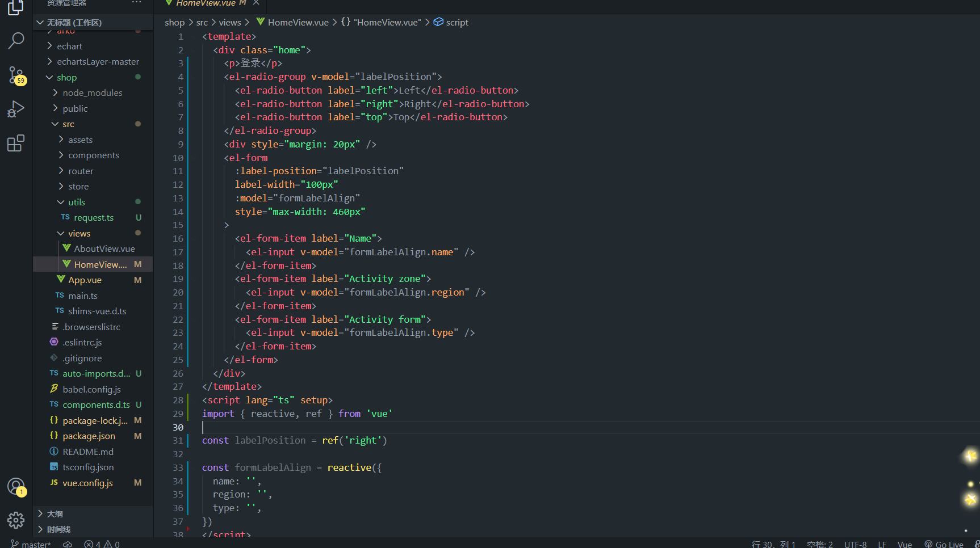Open the Manage gear icon
The height and width of the screenshot is (548, 980).
click(x=16, y=520)
